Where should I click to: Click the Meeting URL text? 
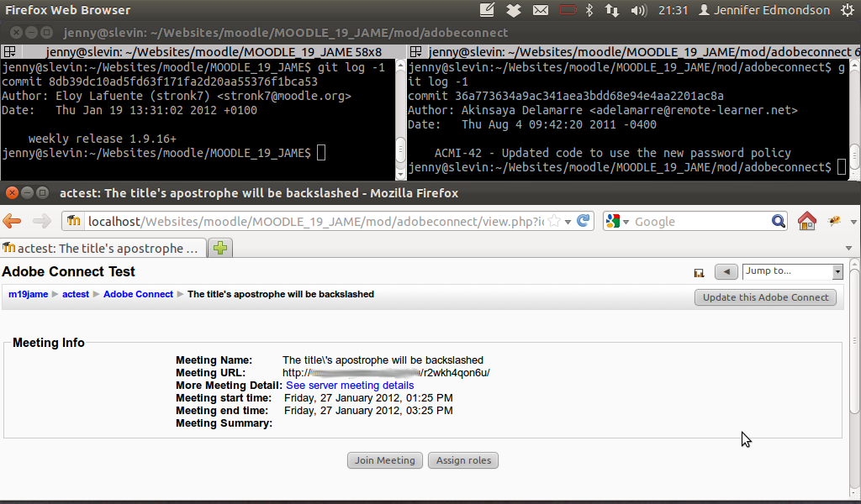(x=386, y=372)
